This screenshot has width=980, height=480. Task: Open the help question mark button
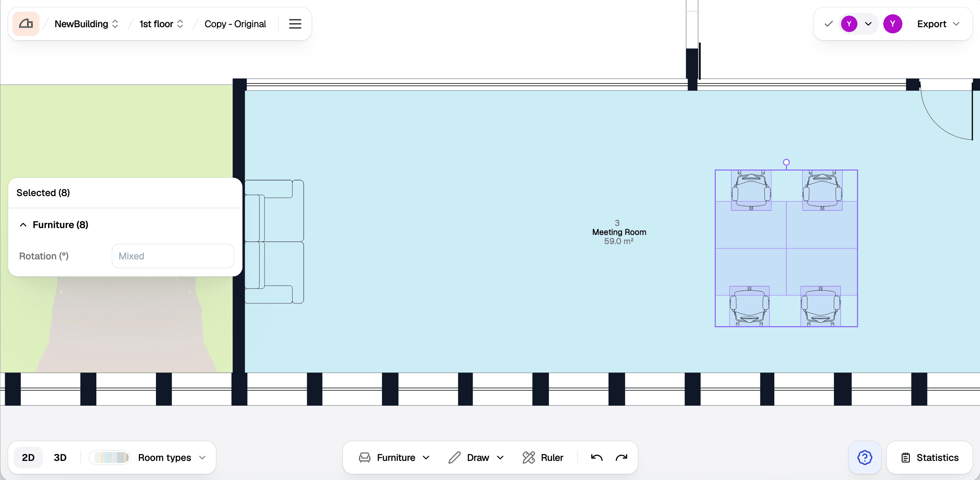864,458
